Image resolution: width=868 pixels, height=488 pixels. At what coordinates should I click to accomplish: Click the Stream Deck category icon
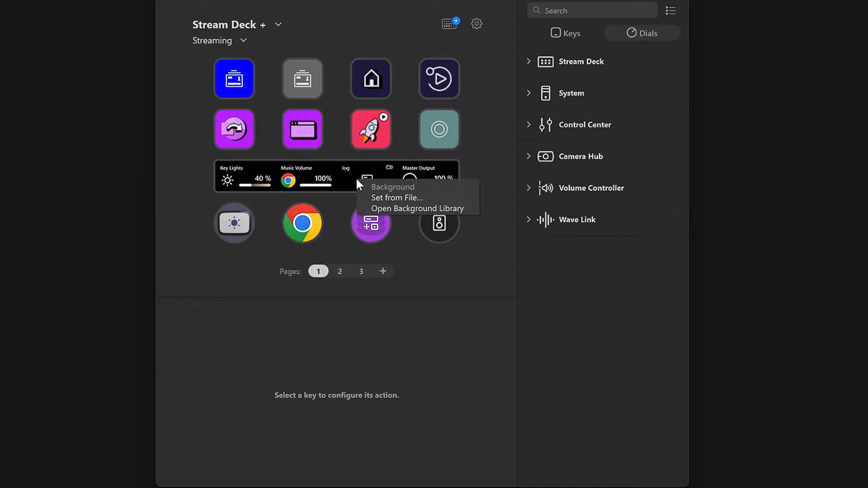pos(545,61)
